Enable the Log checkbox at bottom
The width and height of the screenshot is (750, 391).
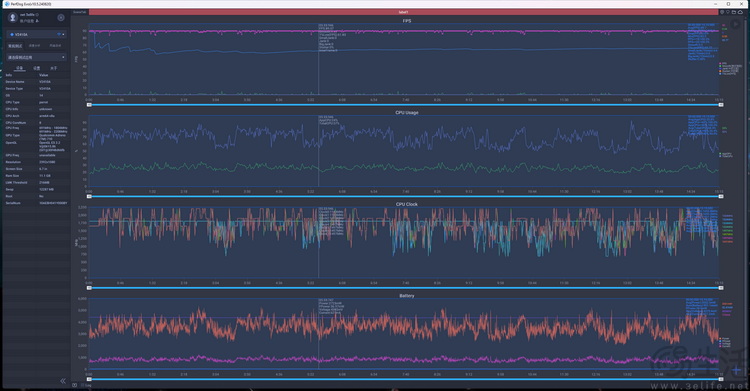click(x=82, y=385)
